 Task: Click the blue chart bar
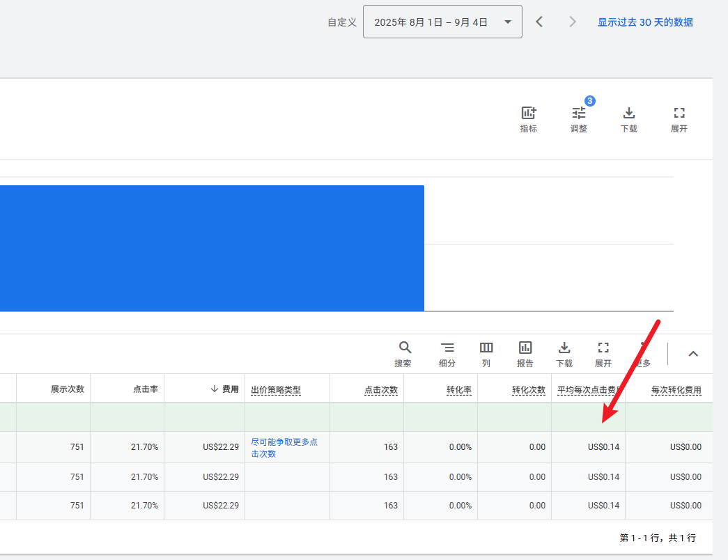click(x=212, y=248)
